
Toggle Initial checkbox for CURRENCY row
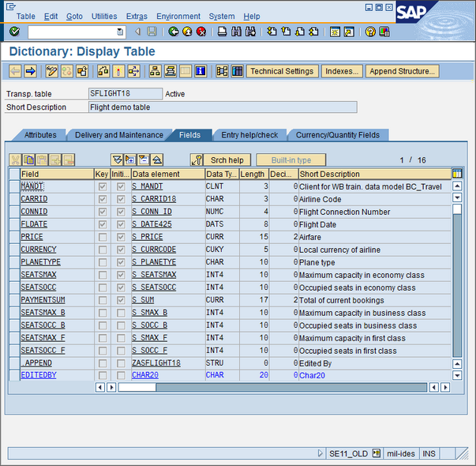[121, 250]
